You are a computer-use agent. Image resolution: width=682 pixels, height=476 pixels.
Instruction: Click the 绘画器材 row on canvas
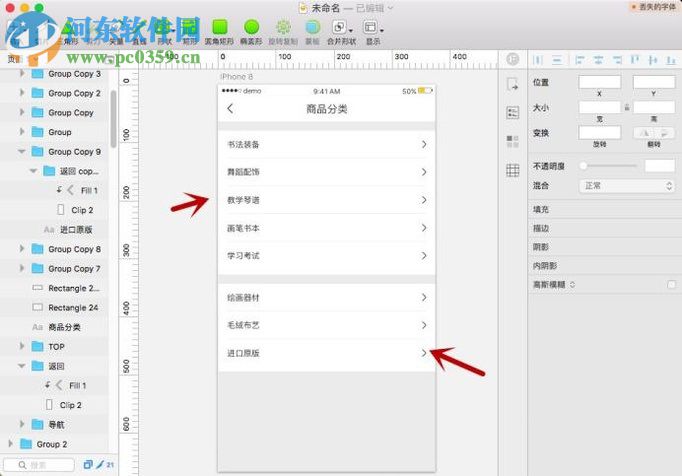click(327, 298)
